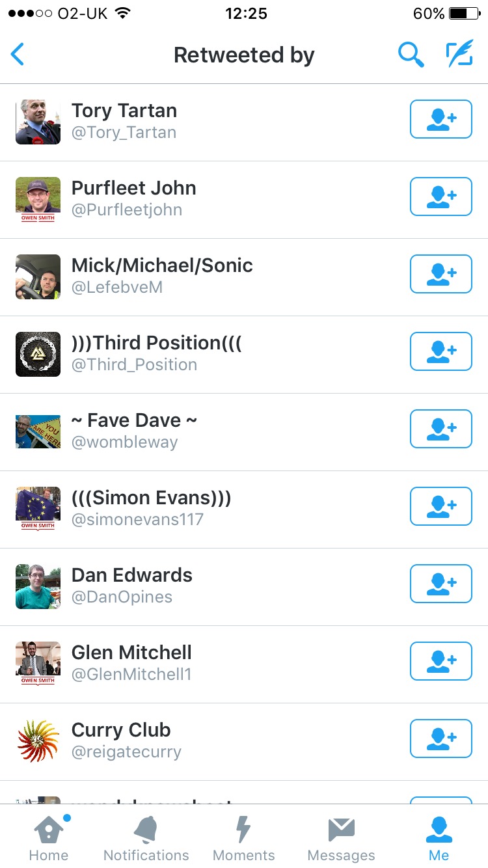
Task: Open Tory Tartan's profile picture
Action: pos(38,122)
